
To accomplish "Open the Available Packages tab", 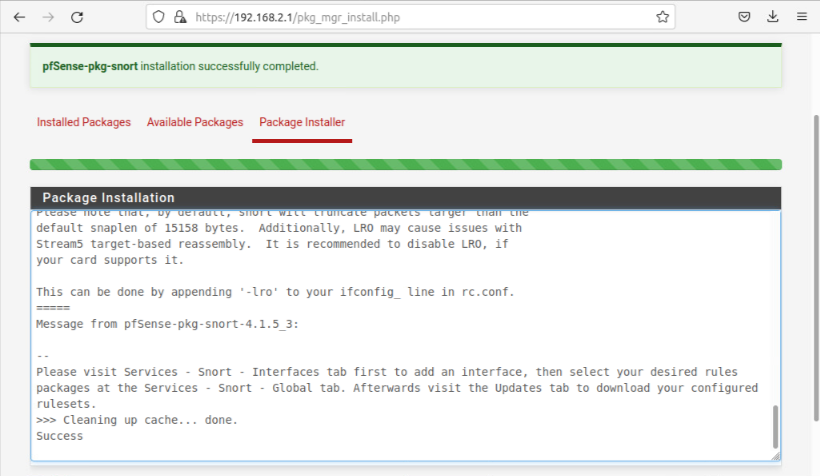I will tap(195, 122).
